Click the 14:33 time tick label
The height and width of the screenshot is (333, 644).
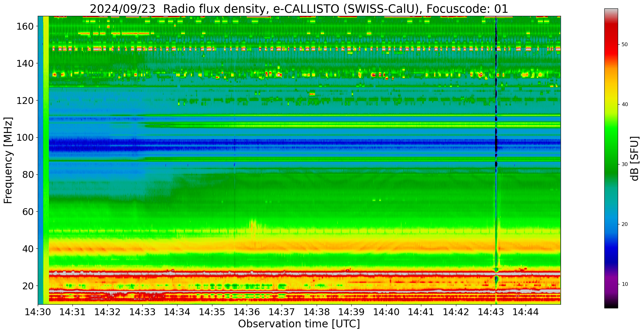pyautogui.click(x=142, y=312)
